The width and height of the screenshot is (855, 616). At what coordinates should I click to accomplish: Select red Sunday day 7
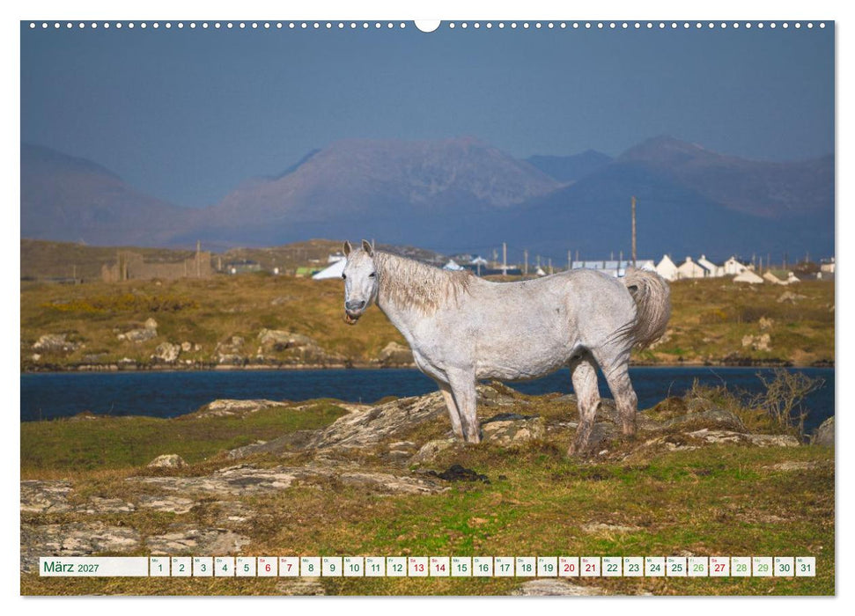pyautogui.click(x=289, y=567)
